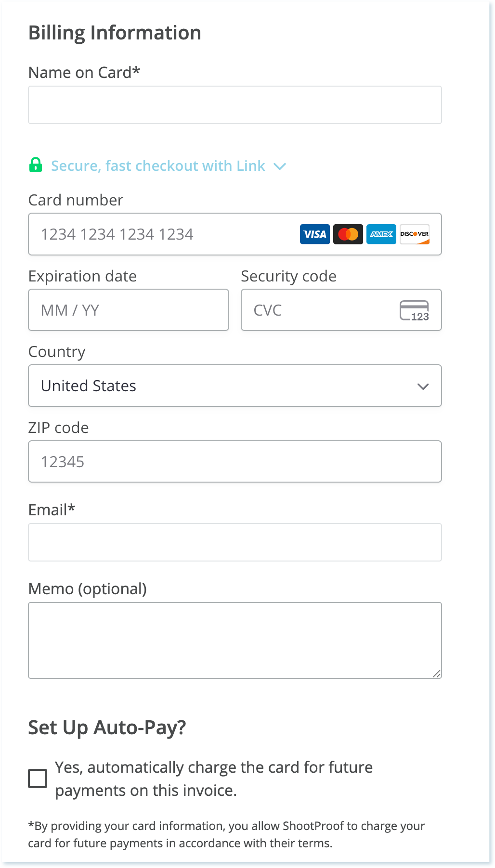Enable auto-pay for future payments checkbox

click(38, 778)
